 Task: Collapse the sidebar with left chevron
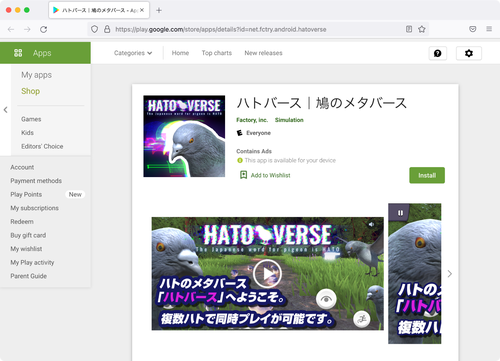point(5,110)
